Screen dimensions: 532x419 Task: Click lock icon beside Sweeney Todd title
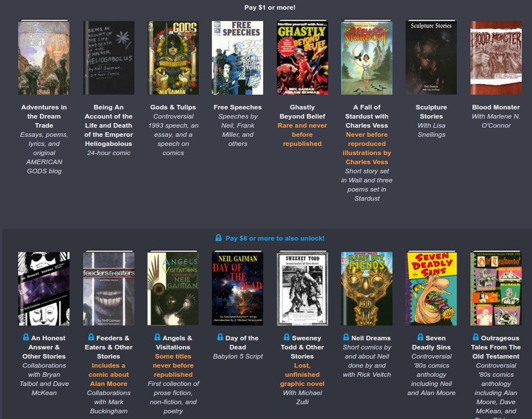(x=287, y=337)
